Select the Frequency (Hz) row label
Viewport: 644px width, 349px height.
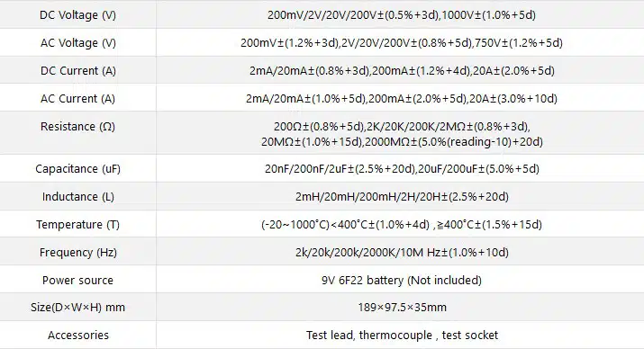pyautogui.click(x=78, y=253)
